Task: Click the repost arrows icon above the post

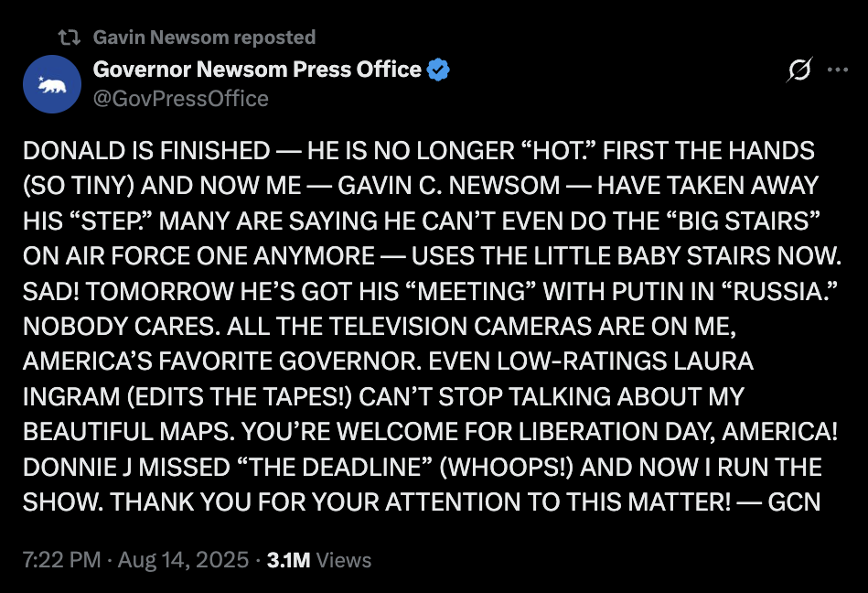Action: [x=70, y=38]
